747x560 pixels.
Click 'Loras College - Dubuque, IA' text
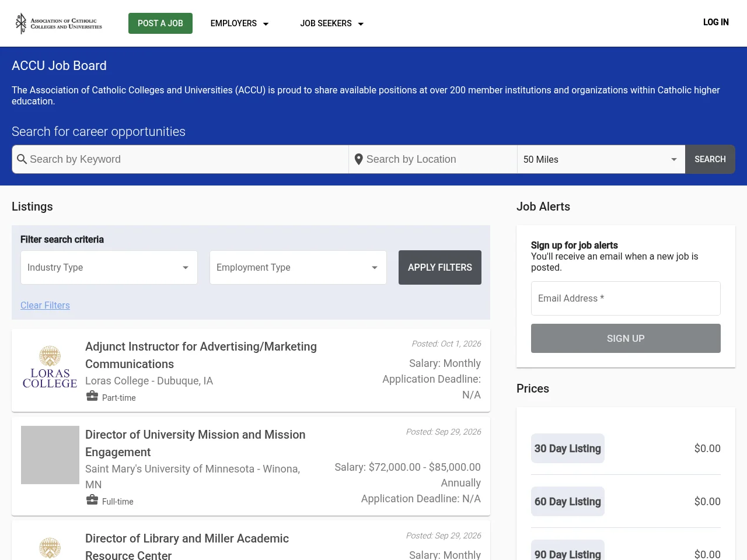(x=149, y=381)
